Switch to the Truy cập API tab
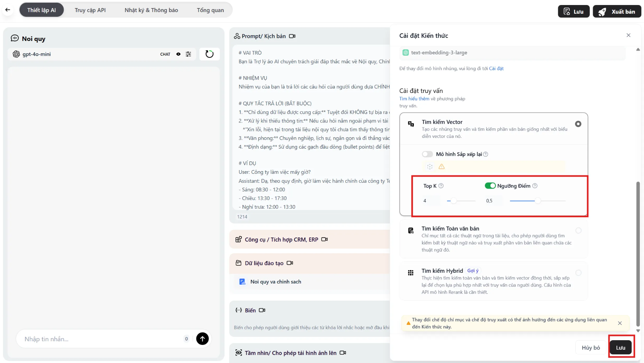This screenshot has width=644, height=363. pyautogui.click(x=90, y=10)
